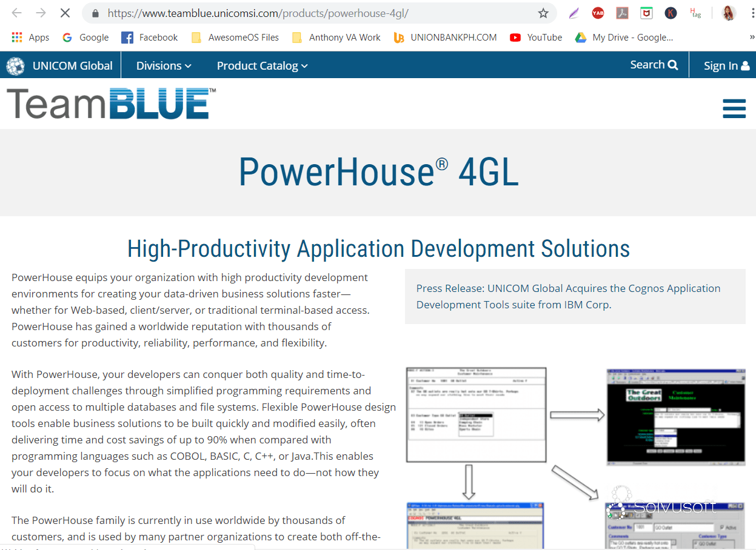Click the browser forward arrow
The height and width of the screenshot is (550, 756).
[41, 13]
